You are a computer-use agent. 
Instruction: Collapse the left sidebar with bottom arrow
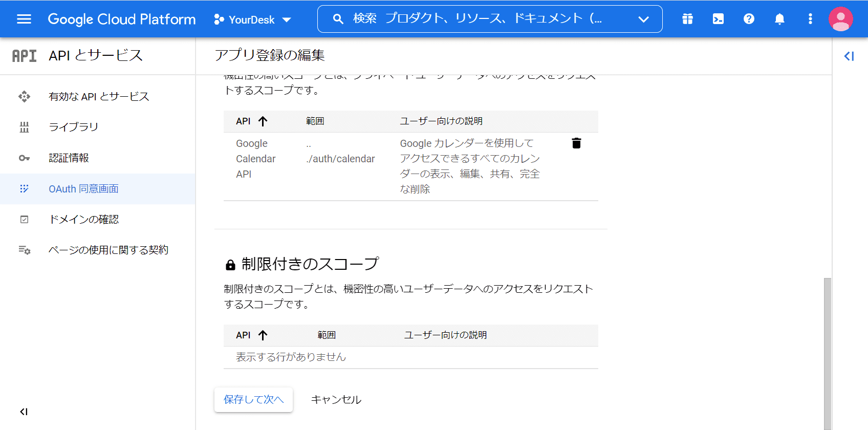(x=24, y=412)
